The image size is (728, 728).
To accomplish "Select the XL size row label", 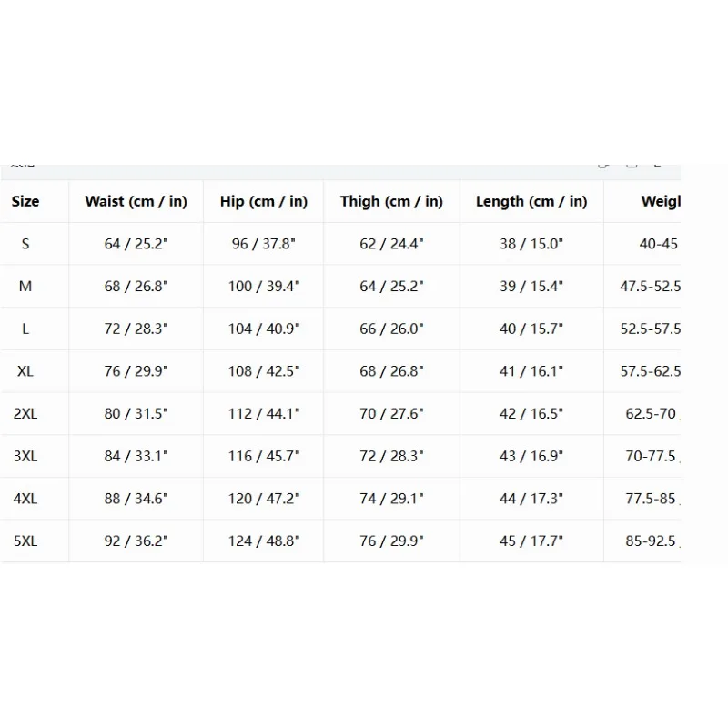I will coord(25,371).
